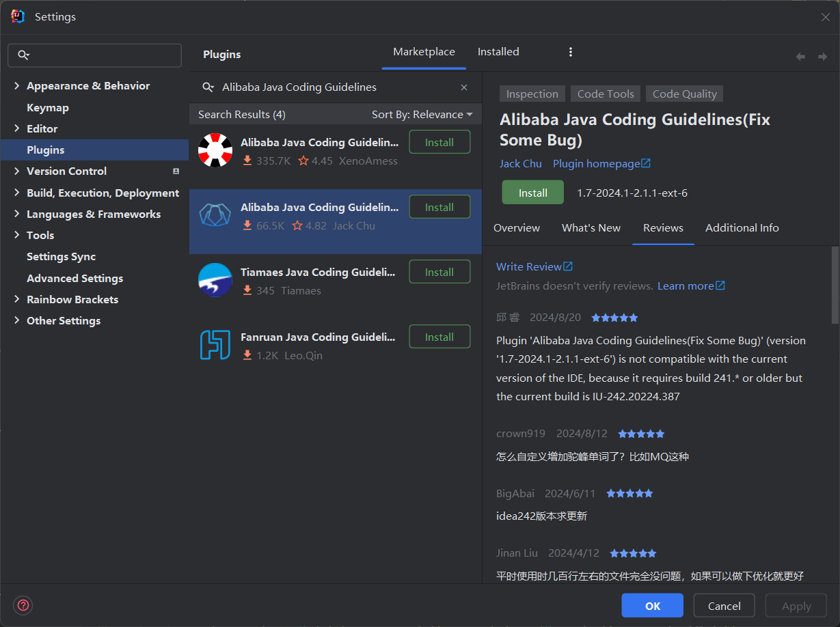Install the XenoAmess Alibaba plugin

pyautogui.click(x=439, y=142)
